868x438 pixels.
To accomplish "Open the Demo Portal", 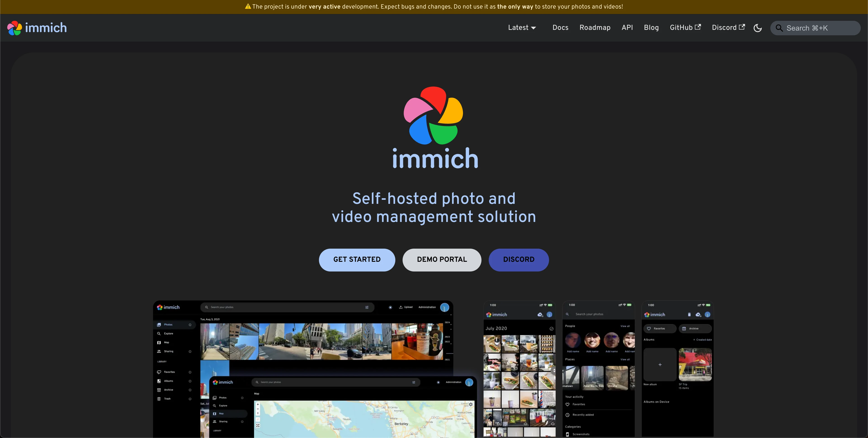I will tap(442, 260).
